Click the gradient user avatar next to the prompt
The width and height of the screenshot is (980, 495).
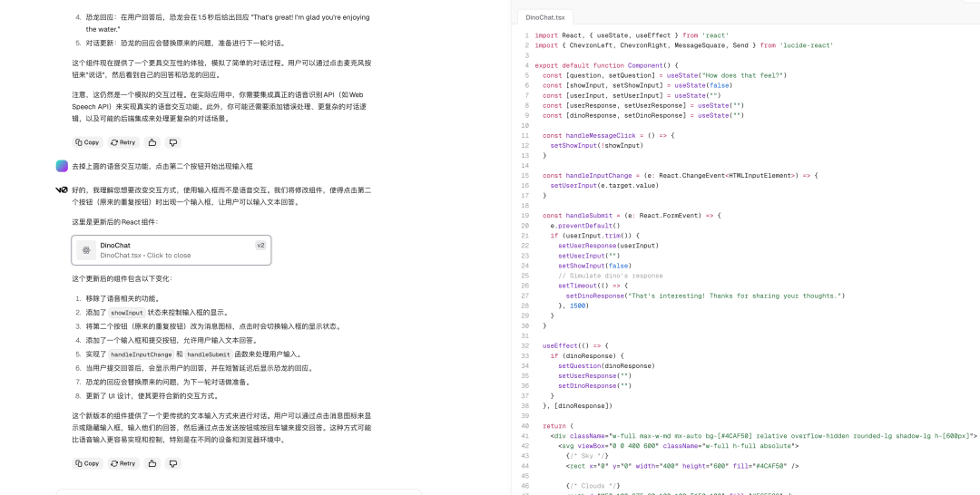62,166
